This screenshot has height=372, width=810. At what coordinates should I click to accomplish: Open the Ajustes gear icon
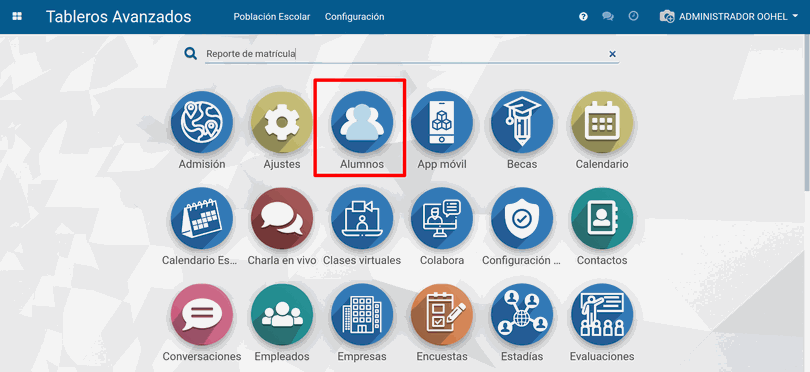pyautogui.click(x=282, y=122)
